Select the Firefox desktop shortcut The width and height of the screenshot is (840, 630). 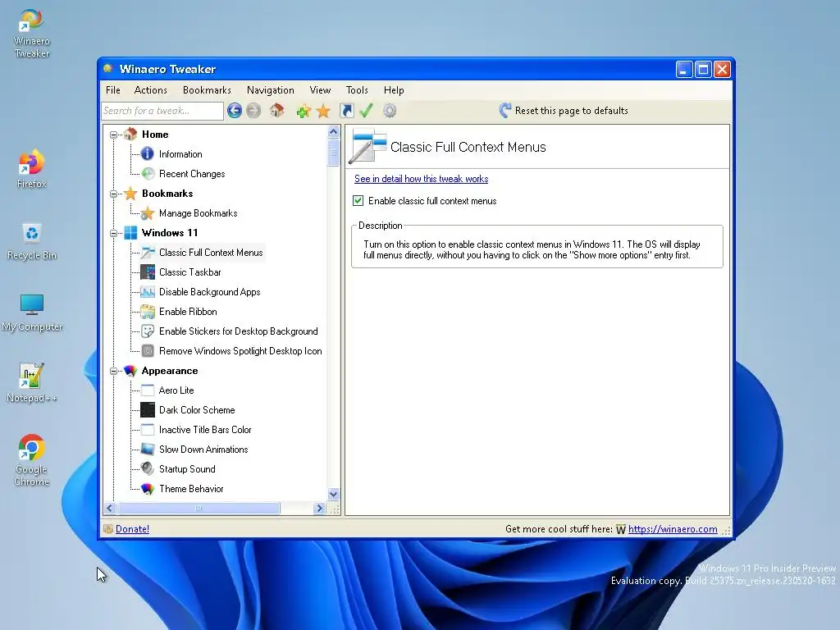32,169
